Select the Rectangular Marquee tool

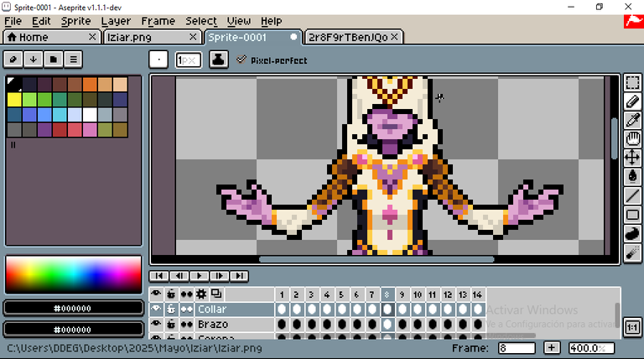632,82
